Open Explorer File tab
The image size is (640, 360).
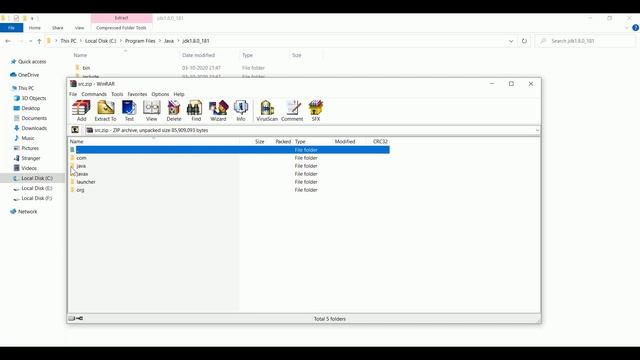click(x=11, y=28)
